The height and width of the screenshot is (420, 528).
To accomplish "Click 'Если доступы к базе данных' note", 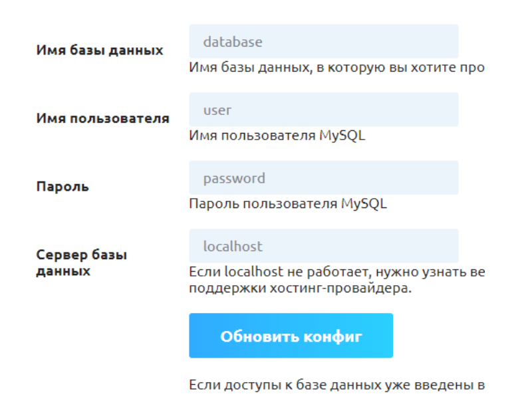I will [x=336, y=385].
